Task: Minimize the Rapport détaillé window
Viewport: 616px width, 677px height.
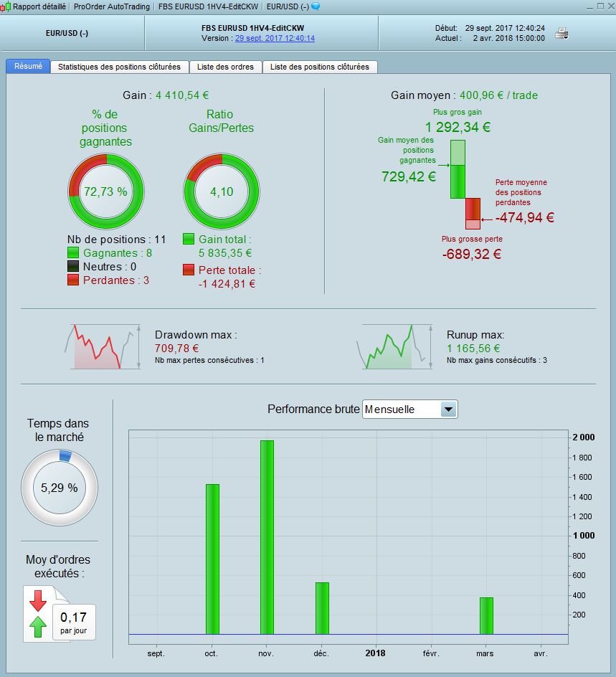Action: 589,6
